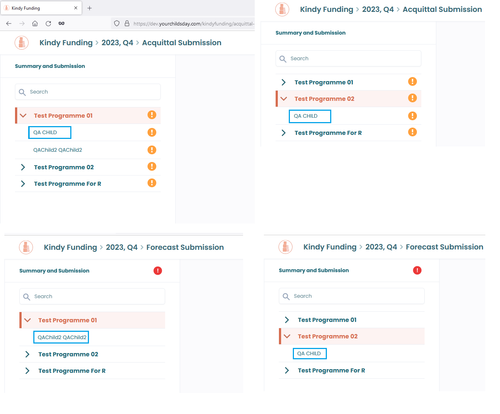Click the app logo in the bottom-right Forecast view
The image size is (500, 414).
(285, 247)
